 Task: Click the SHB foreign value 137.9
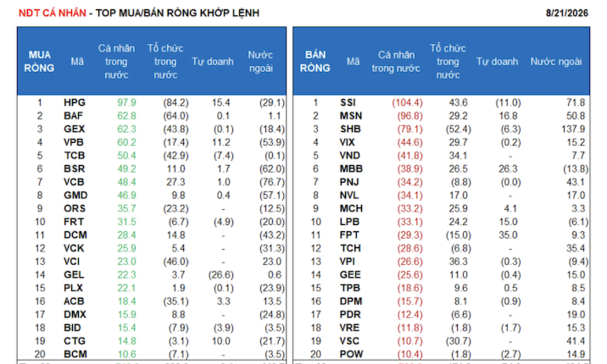pos(573,129)
